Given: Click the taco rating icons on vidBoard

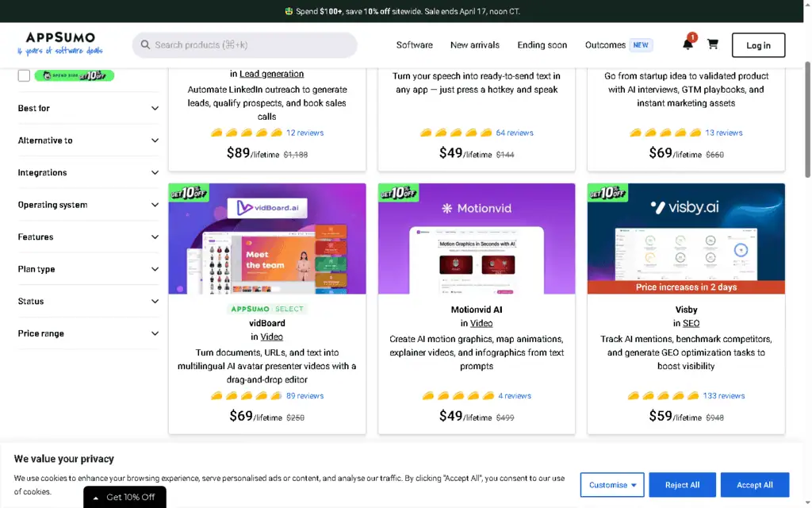Looking at the screenshot, I should point(247,396).
